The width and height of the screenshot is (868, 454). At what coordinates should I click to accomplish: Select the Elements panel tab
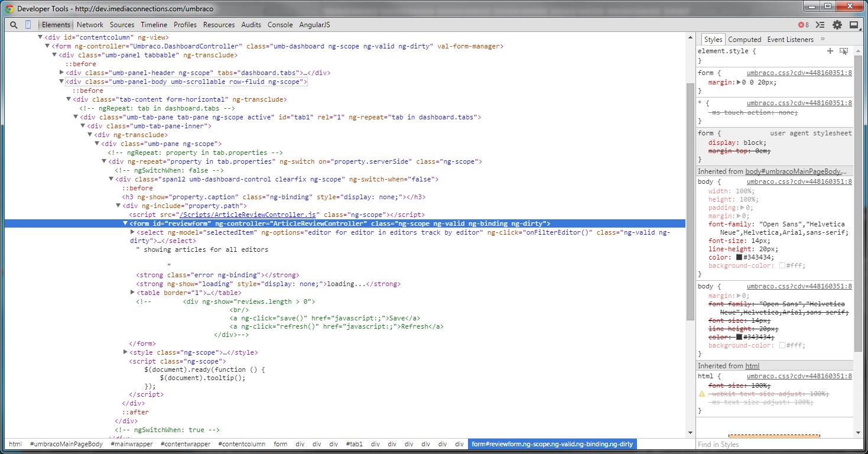click(x=56, y=25)
